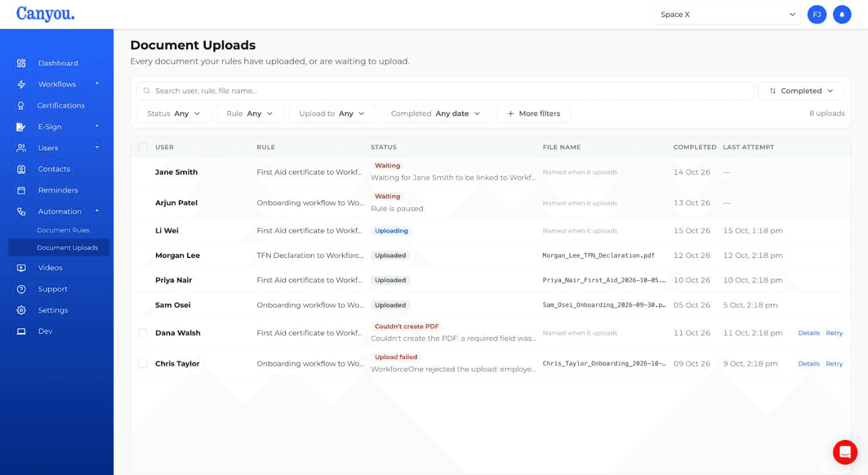Viewport: 868px width, 475px height.
Task: Click Sam_Osei_Onboarding file name
Action: (604, 305)
